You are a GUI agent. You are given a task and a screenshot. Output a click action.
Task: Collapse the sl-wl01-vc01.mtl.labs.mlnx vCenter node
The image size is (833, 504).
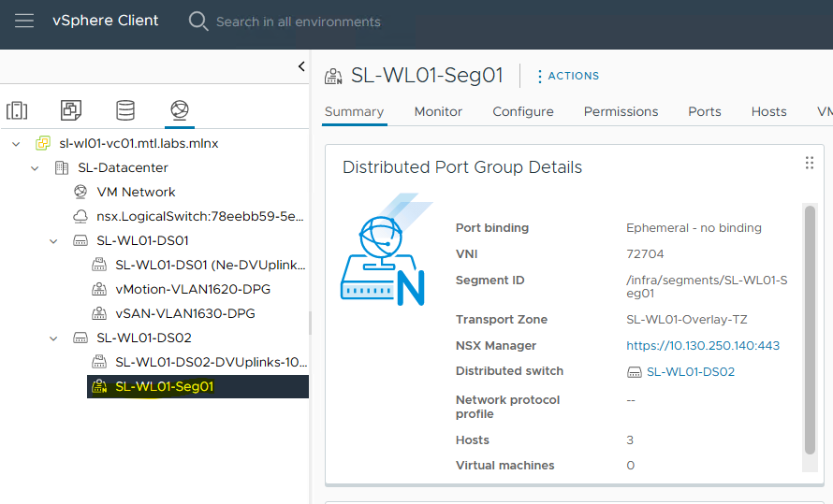[x=16, y=144]
